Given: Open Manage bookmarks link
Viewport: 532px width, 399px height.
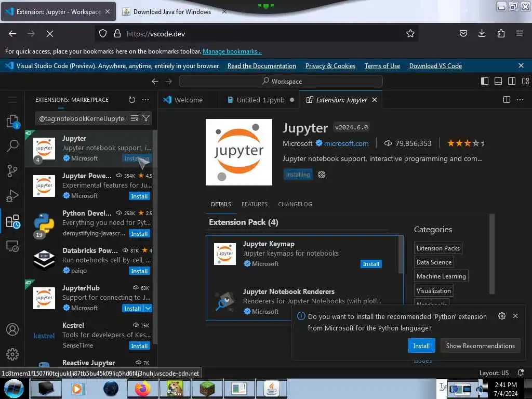Looking at the screenshot, I should tap(232, 51).
